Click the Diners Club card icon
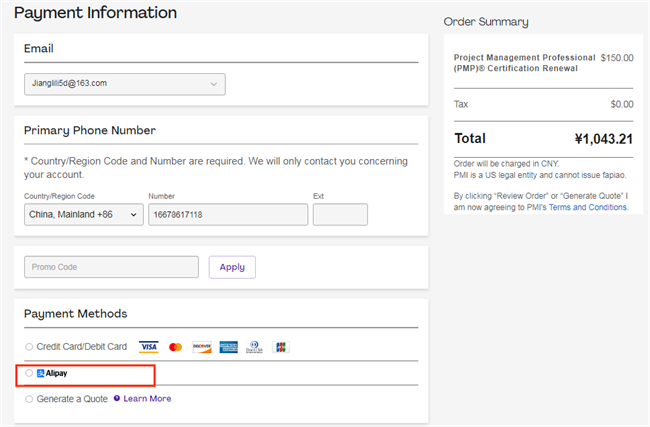Viewport: 650px width, 427px height. coord(254,347)
